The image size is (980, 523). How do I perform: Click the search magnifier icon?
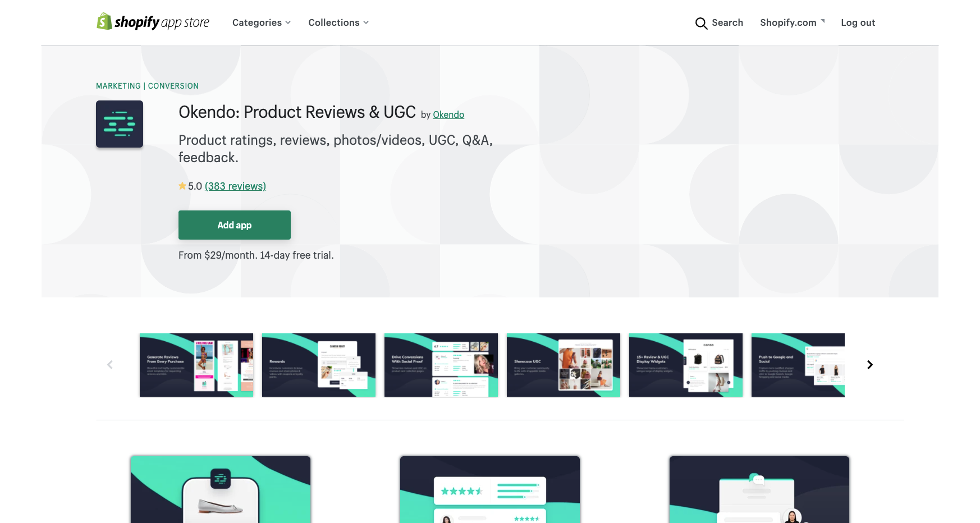[701, 23]
